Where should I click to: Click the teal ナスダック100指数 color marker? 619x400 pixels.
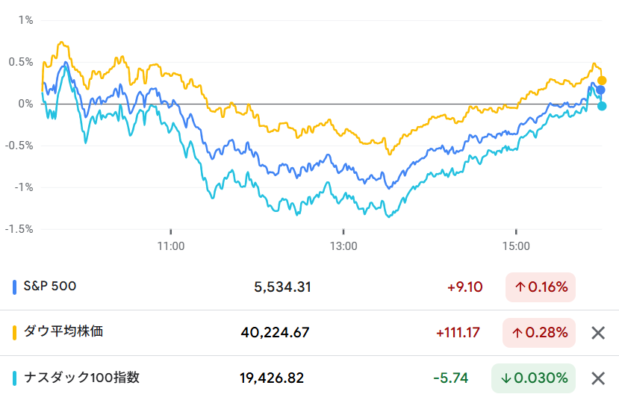(x=14, y=378)
